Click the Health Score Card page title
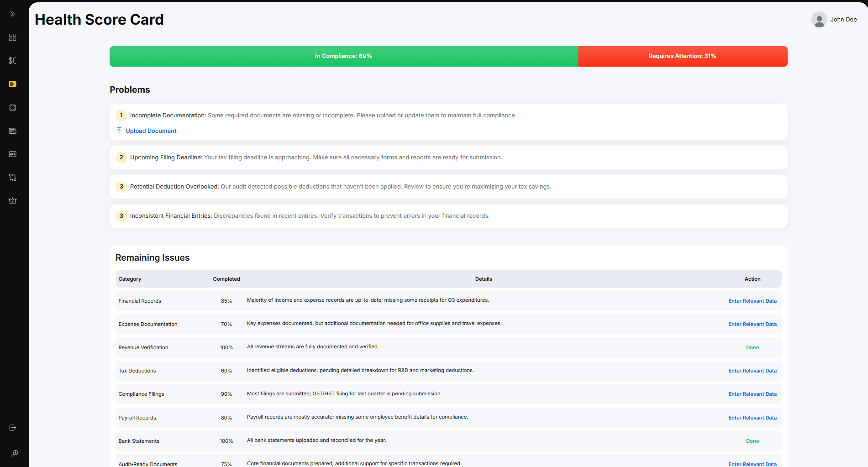The height and width of the screenshot is (467, 868). click(x=99, y=20)
